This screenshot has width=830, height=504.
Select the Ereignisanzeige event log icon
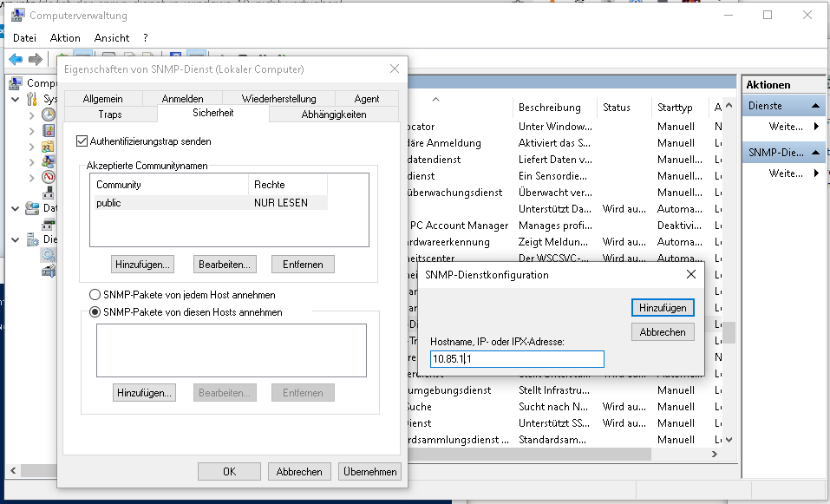pyautogui.click(x=49, y=132)
